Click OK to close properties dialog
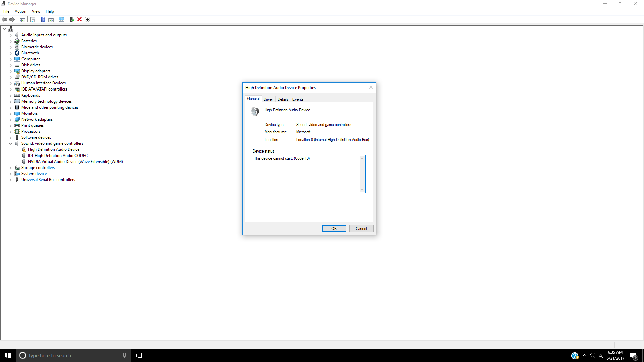644x362 pixels. (x=334, y=228)
